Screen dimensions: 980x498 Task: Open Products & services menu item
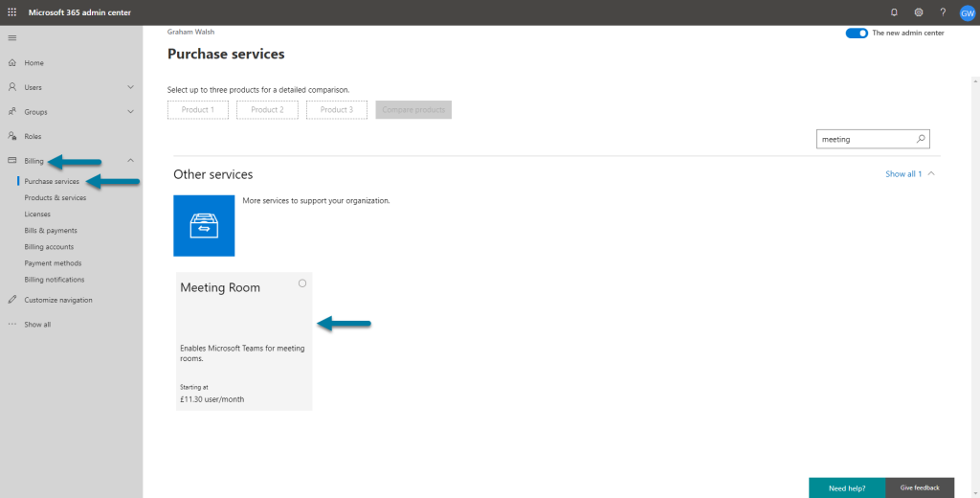(x=56, y=197)
